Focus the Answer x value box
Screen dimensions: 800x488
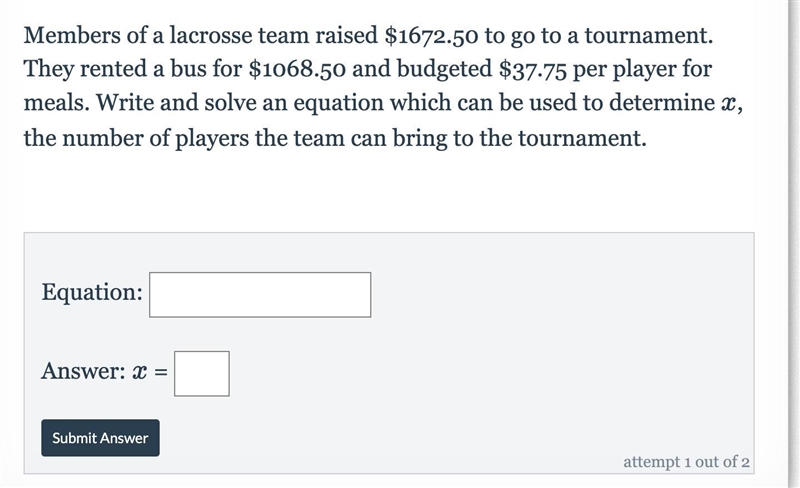[x=202, y=373]
